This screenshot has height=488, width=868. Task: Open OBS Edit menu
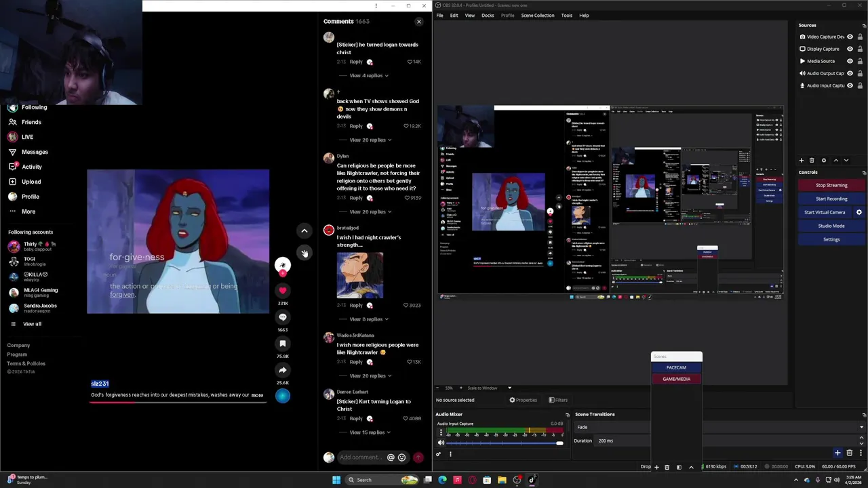click(x=454, y=16)
